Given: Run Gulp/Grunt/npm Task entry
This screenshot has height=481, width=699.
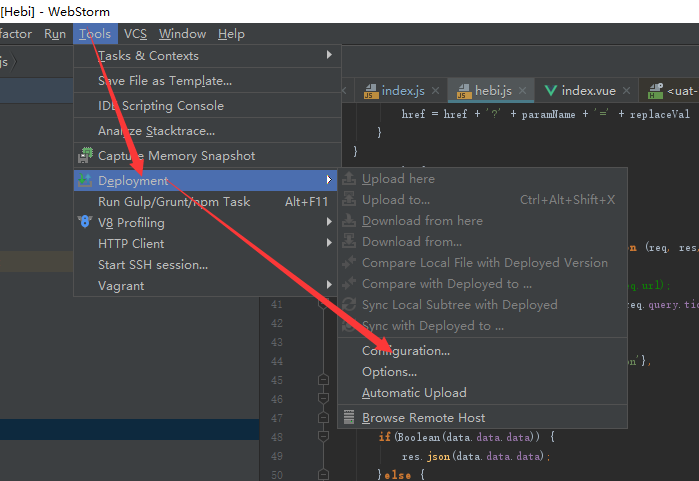Looking at the screenshot, I should click(x=206, y=201).
